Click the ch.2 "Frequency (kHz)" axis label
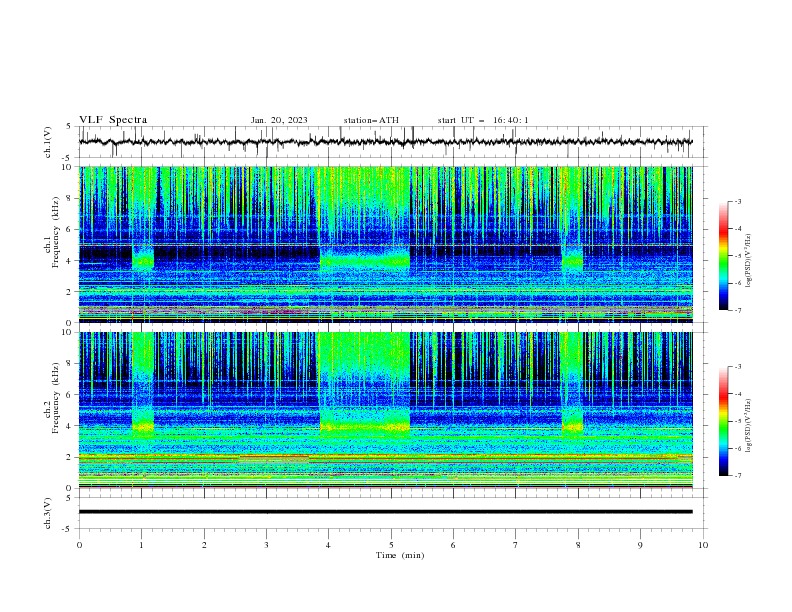Viewport: 792px width, 612px height. (x=56, y=398)
